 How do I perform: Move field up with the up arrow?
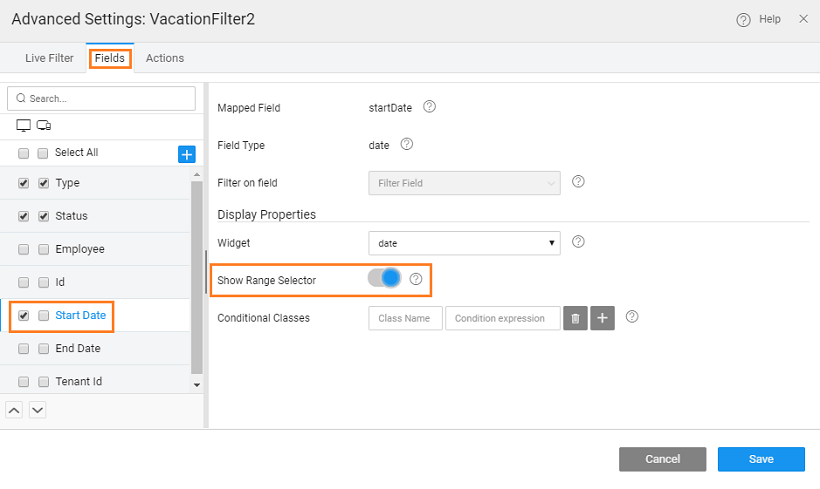(x=15, y=410)
